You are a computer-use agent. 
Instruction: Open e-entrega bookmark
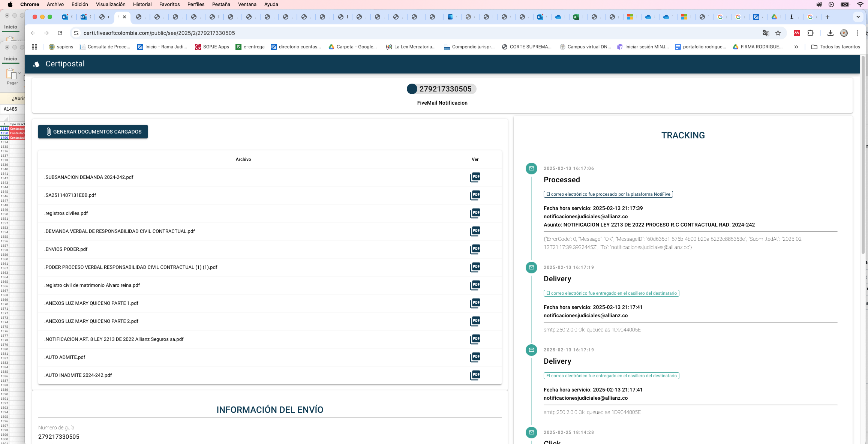250,47
